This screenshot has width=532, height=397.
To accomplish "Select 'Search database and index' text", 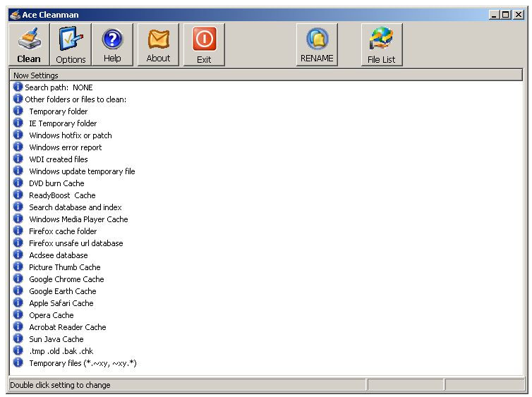I will [75, 207].
